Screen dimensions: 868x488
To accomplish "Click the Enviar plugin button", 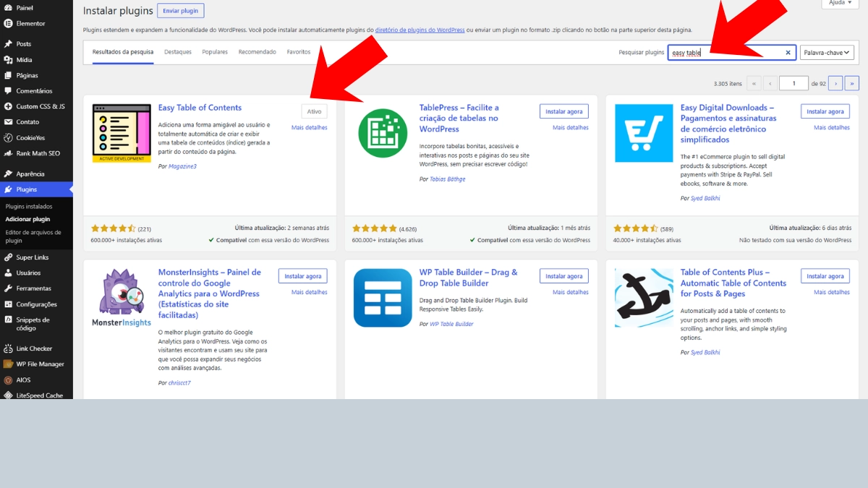I will pos(181,11).
